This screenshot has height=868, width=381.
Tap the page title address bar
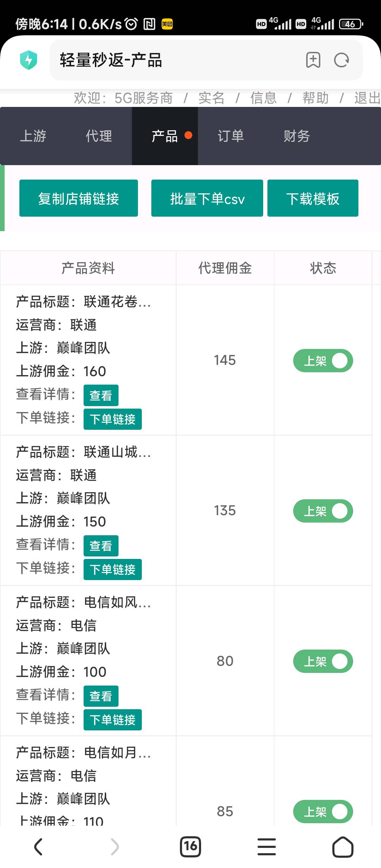pyautogui.click(x=176, y=60)
